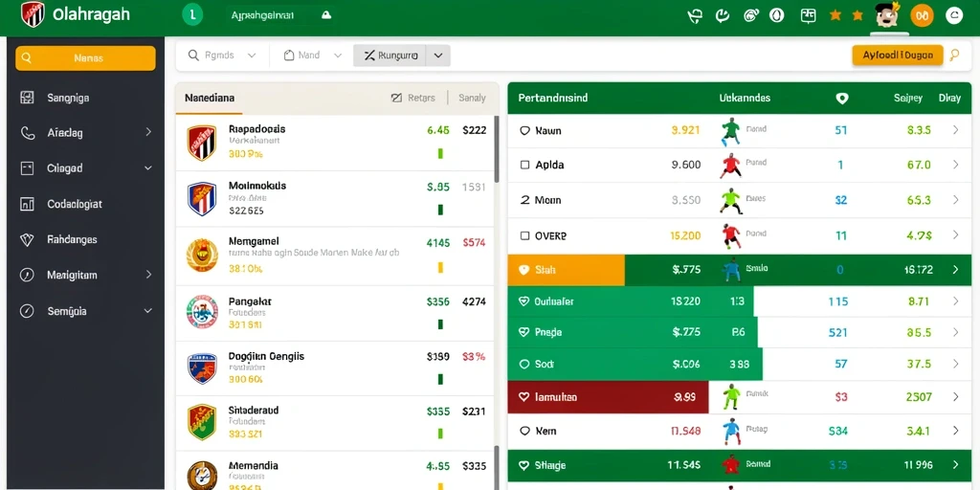The width and height of the screenshot is (980, 490).
Task: Toggle the heart marker on Rawn row
Action: click(525, 130)
